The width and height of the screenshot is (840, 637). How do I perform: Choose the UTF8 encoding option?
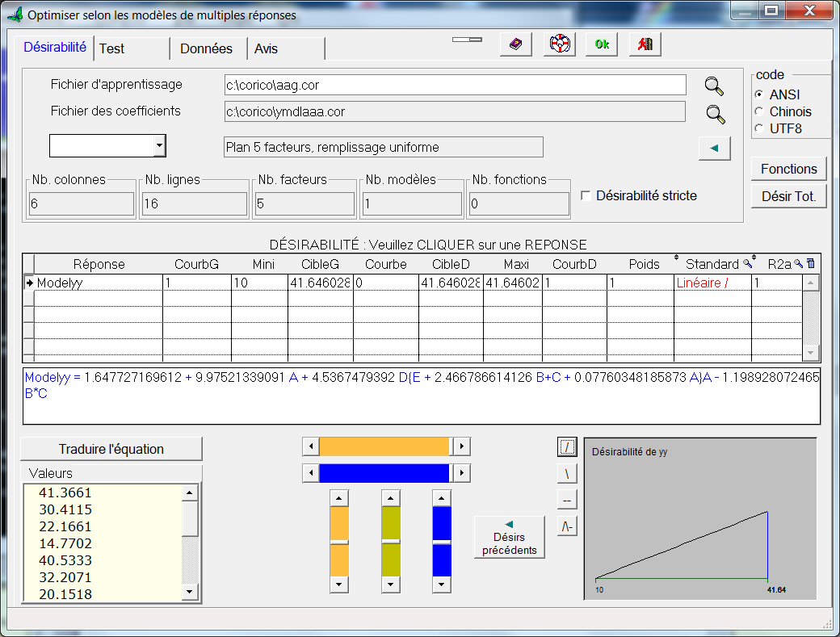coord(758,128)
